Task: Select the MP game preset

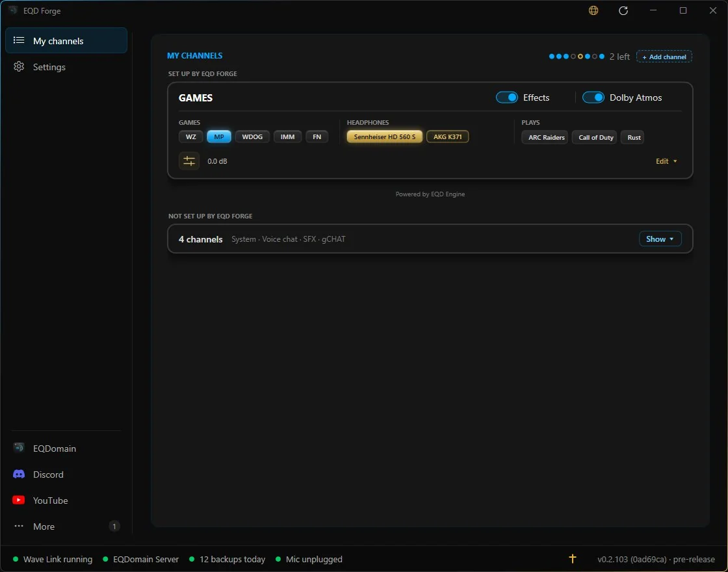Action: pyautogui.click(x=219, y=137)
